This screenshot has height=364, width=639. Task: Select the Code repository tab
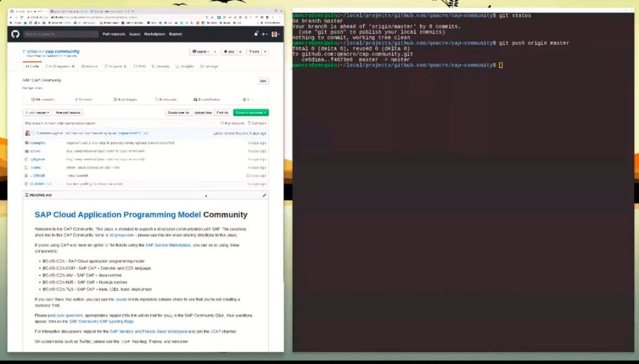click(32, 66)
